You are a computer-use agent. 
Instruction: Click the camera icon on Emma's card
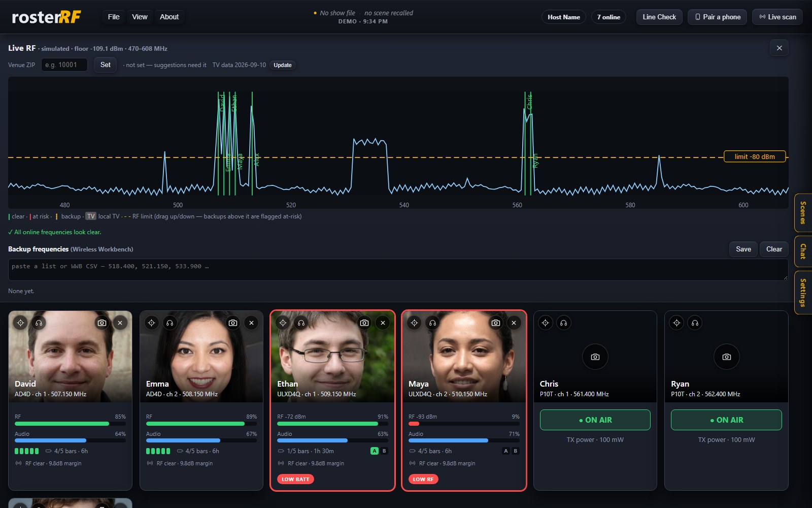click(233, 323)
